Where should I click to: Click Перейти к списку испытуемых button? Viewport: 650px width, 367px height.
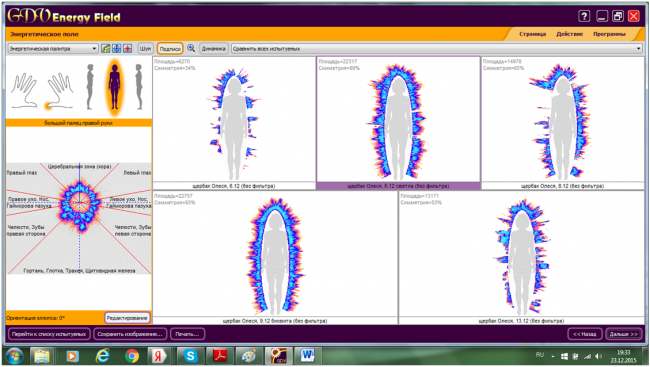coord(49,334)
